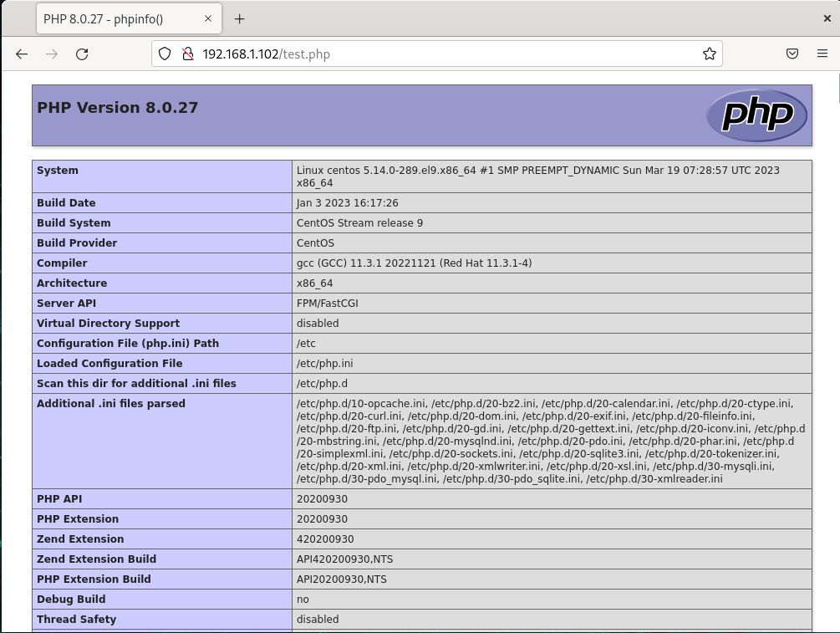Click the Zend Extension label
Image resolution: width=840 pixels, height=633 pixels.
80,539
